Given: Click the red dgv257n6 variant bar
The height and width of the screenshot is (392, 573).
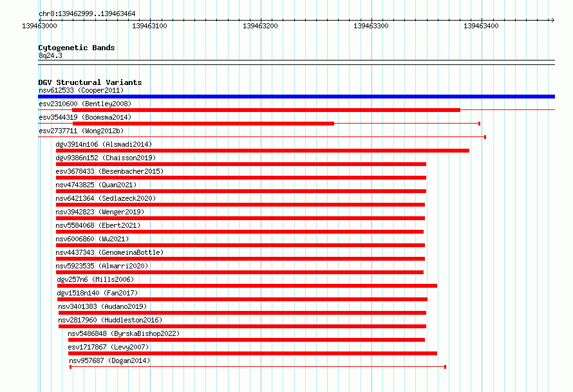Looking at the screenshot, I should 247,286.
